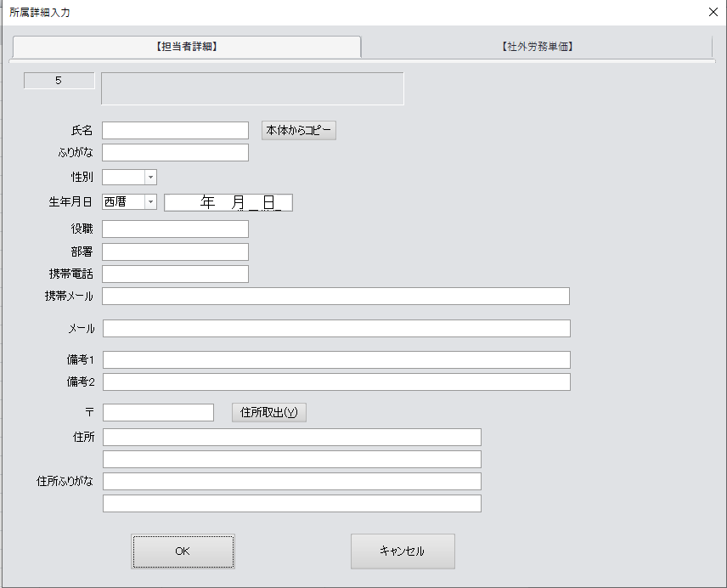The height and width of the screenshot is (588, 727).
Task: Open the 【社外労務単価】 tab
Action: click(537, 47)
